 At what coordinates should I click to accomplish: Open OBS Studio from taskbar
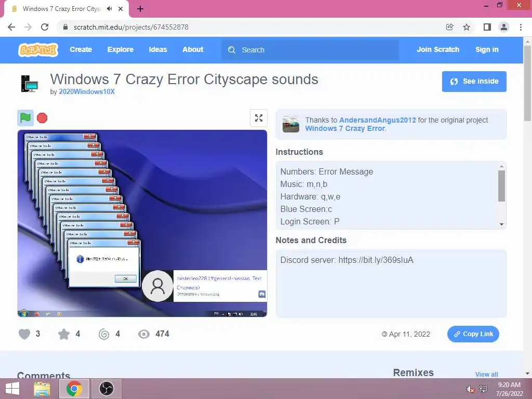click(106, 389)
